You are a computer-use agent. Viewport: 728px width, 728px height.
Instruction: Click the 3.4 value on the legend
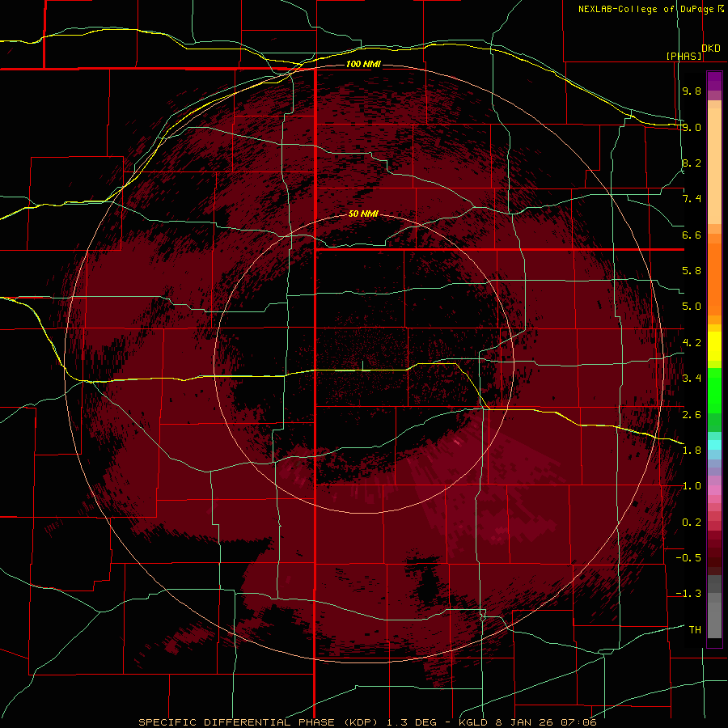(x=692, y=379)
